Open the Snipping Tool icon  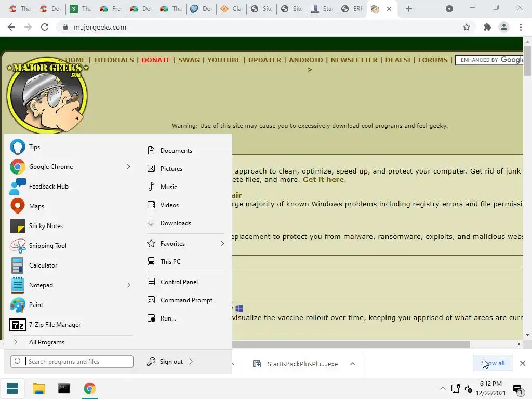(17, 246)
